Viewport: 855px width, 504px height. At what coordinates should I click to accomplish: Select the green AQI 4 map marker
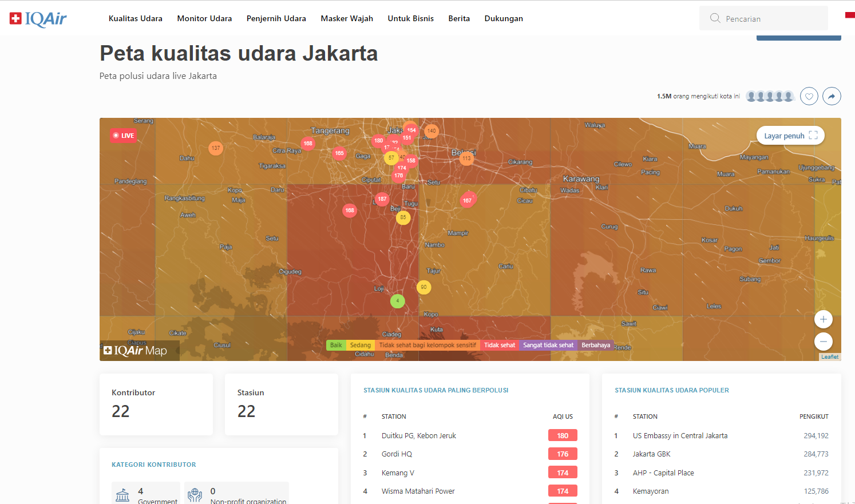click(x=398, y=301)
